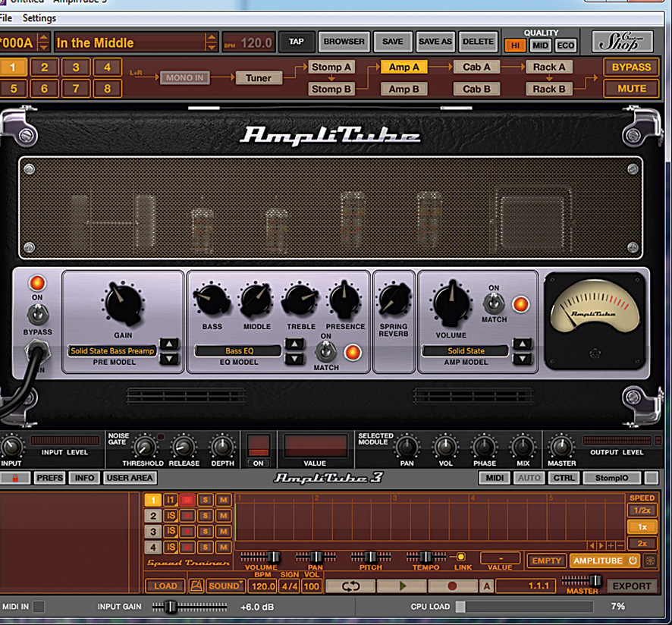Click the EXPORT button

[x=632, y=586]
